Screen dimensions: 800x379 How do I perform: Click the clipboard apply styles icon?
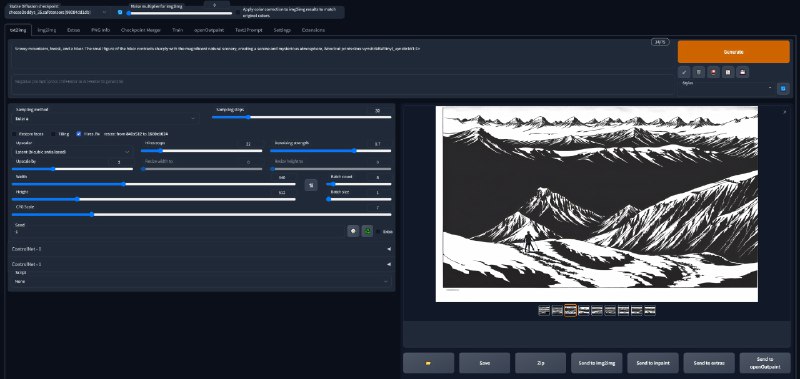728,72
